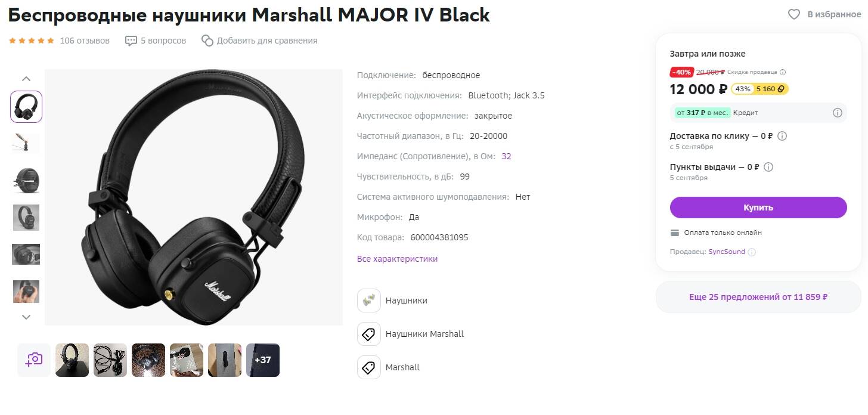Show previous thumbnails with the up chevron

tap(26, 78)
